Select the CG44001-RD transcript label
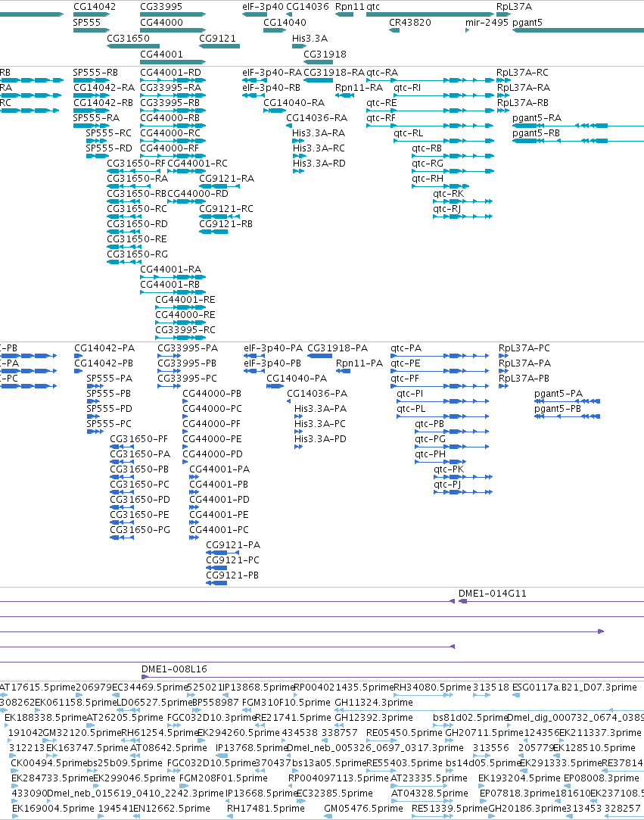This screenshot has width=644, height=820. [x=170, y=72]
